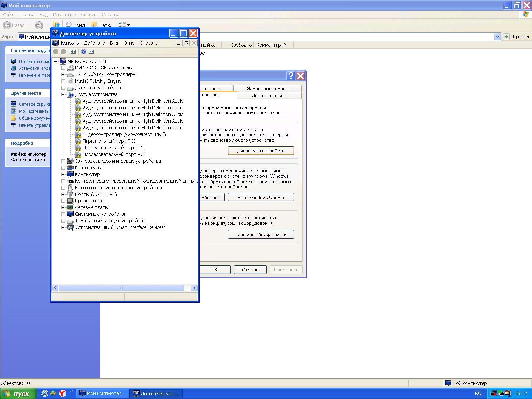Switch to Мой компьютер taskbar button
This screenshot has height=399, width=532.
point(103,393)
